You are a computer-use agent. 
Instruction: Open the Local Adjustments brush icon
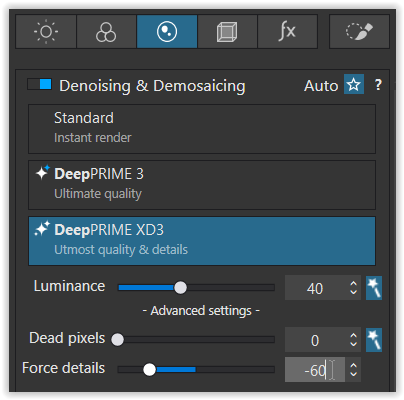click(x=359, y=32)
